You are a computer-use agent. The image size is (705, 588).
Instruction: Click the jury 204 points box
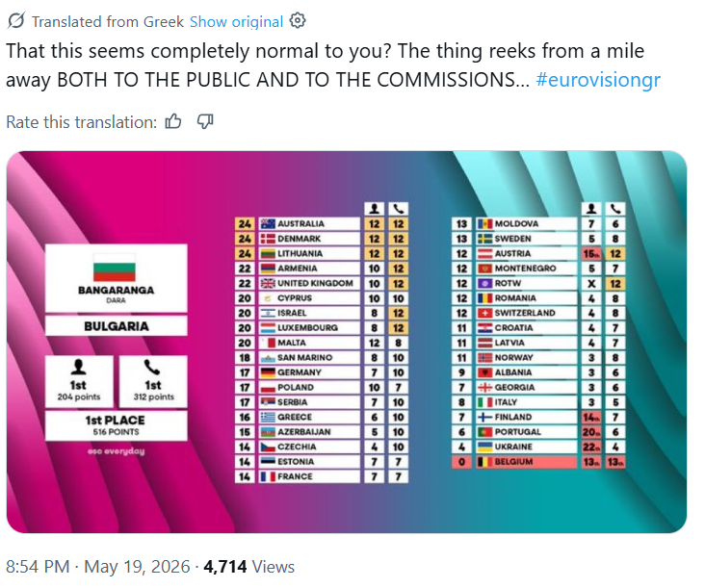coord(79,381)
